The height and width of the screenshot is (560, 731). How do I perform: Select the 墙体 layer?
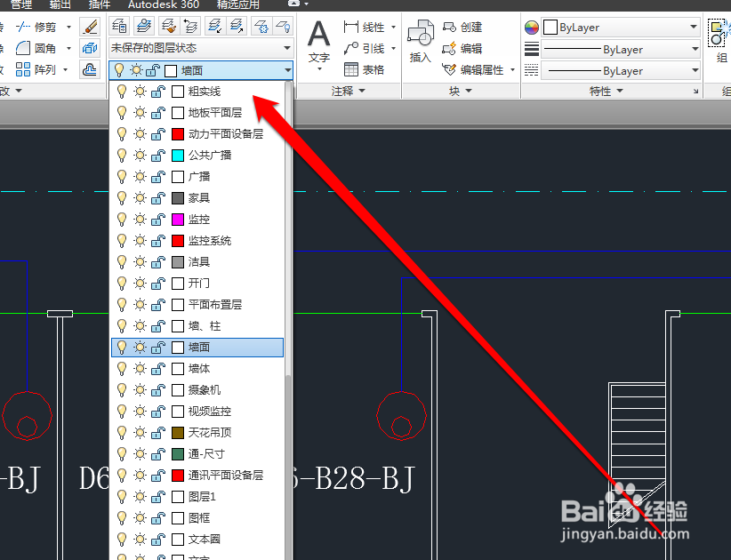(x=197, y=369)
